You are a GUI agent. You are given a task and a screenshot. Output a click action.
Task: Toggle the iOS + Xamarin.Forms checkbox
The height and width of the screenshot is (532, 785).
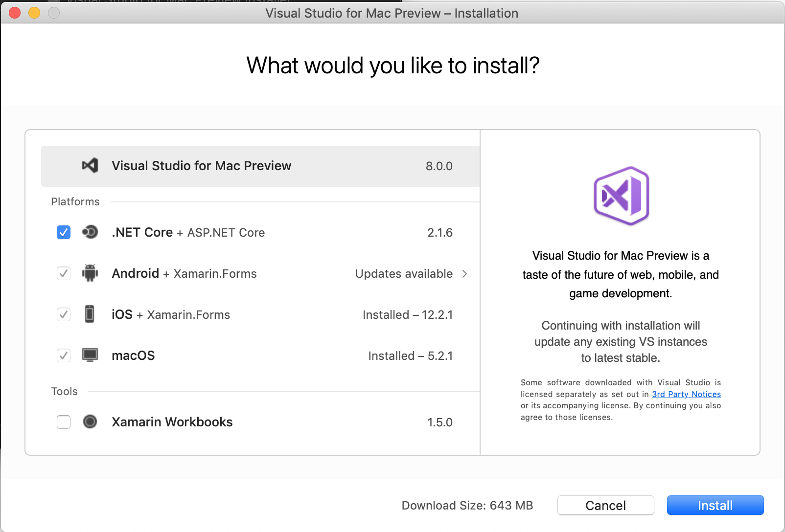pyautogui.click(x=64, y=314)
